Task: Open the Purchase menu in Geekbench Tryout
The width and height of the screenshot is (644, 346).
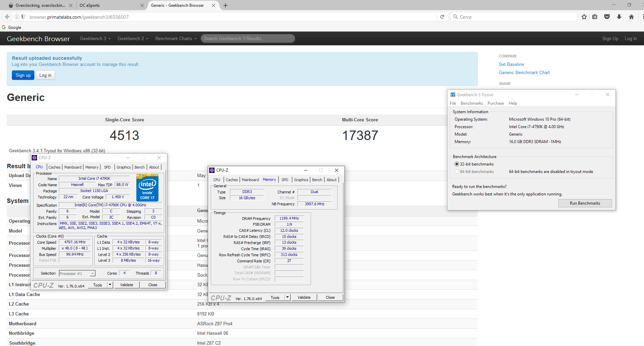Action: coord(496,103)
